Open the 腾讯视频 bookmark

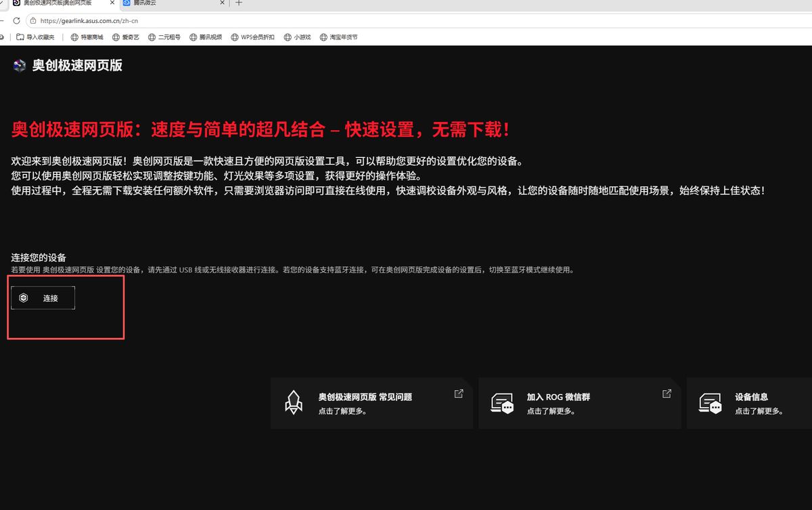[x=206, y=37]
